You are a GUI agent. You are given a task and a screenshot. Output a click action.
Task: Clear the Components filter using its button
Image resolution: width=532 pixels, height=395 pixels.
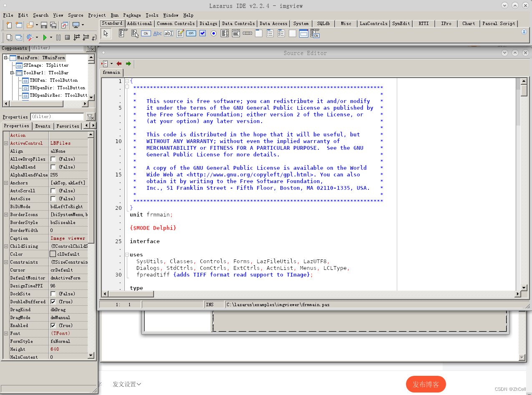(91, 48)
